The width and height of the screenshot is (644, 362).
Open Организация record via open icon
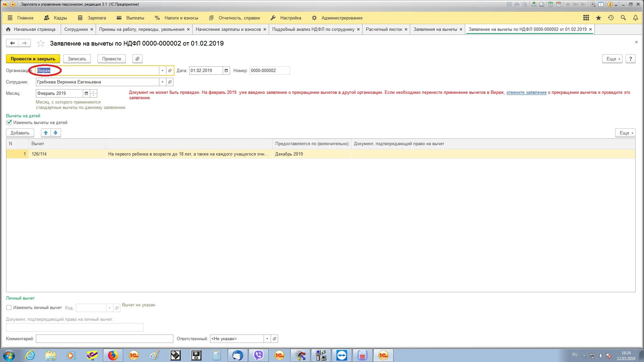click(x=170, y=71)
